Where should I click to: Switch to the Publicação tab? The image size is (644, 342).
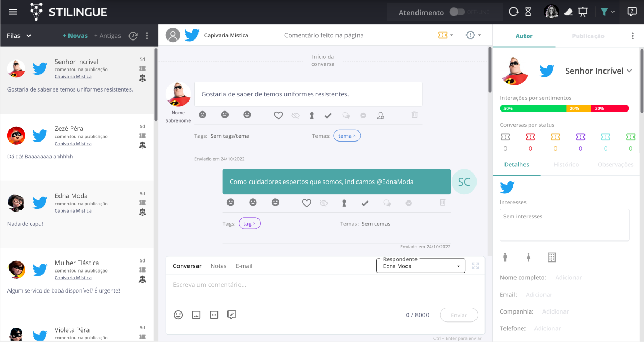588,36
